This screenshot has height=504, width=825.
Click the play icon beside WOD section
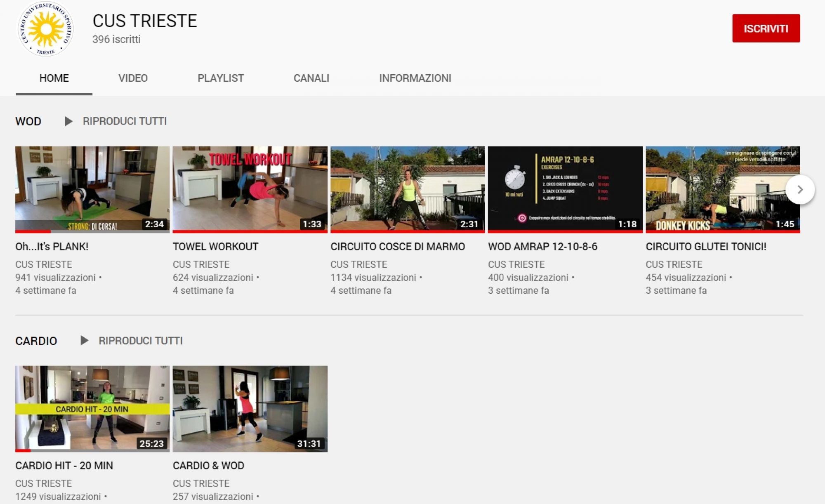(x=68, y=121)
